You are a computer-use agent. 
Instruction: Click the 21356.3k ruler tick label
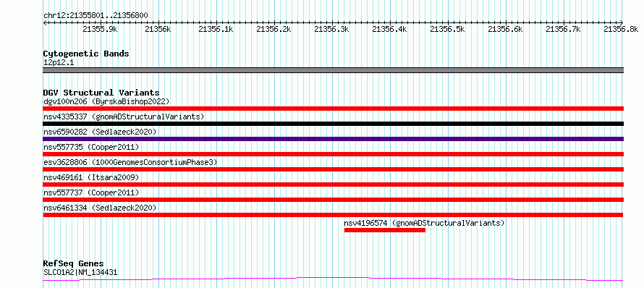coord(331,29)
